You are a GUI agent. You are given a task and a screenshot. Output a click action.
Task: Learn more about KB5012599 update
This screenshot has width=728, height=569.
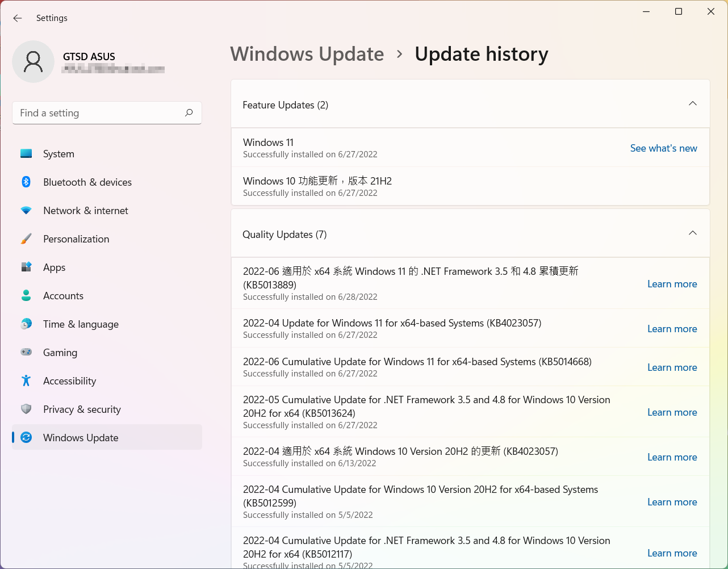[672, 502]
